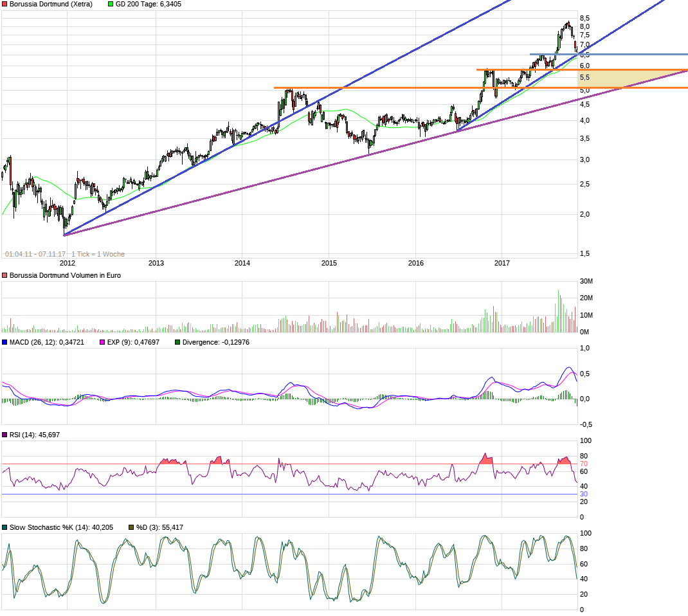The image size is (688, 616).
Task: Click the green GD 200 Tage legend swatch
Action: (111, 4)
